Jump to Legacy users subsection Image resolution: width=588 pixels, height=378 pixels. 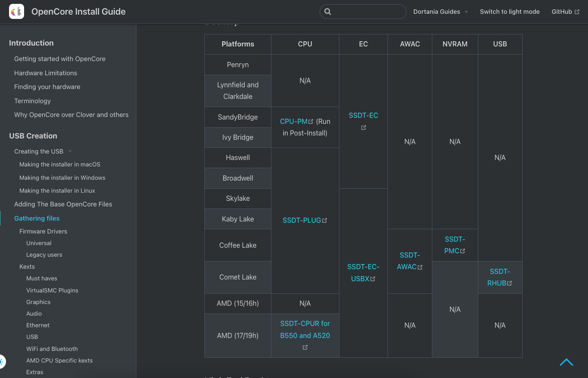pyautogui.click(x=44, y=255)
